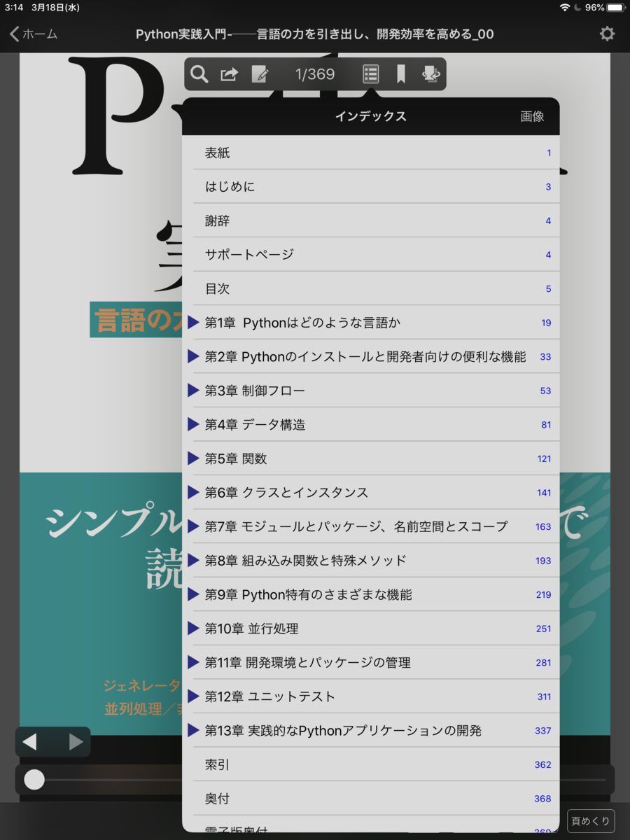Open app settings via the gear icon
Image resolution: width=630 pixels, height=840 pixels.
(606, 32)
